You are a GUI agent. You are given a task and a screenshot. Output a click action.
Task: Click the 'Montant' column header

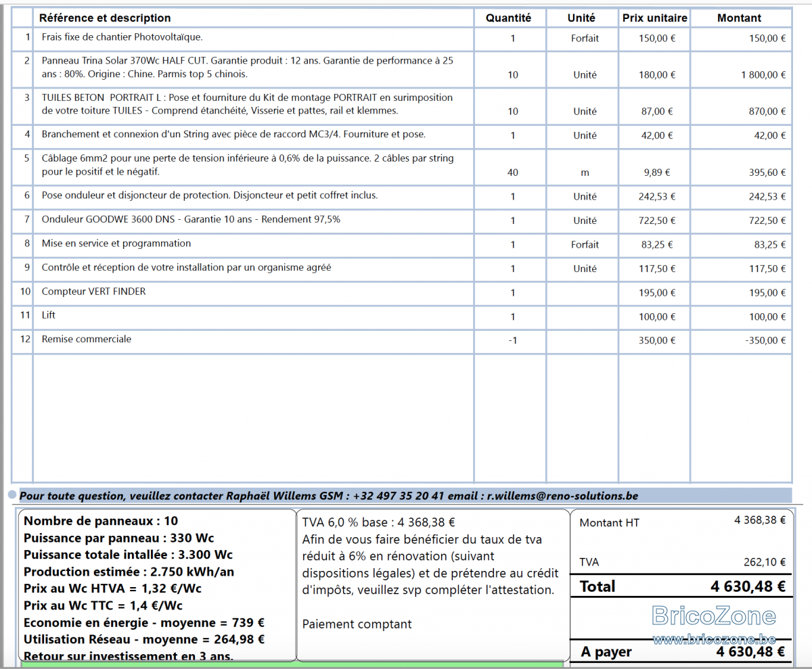pos(739,18)
